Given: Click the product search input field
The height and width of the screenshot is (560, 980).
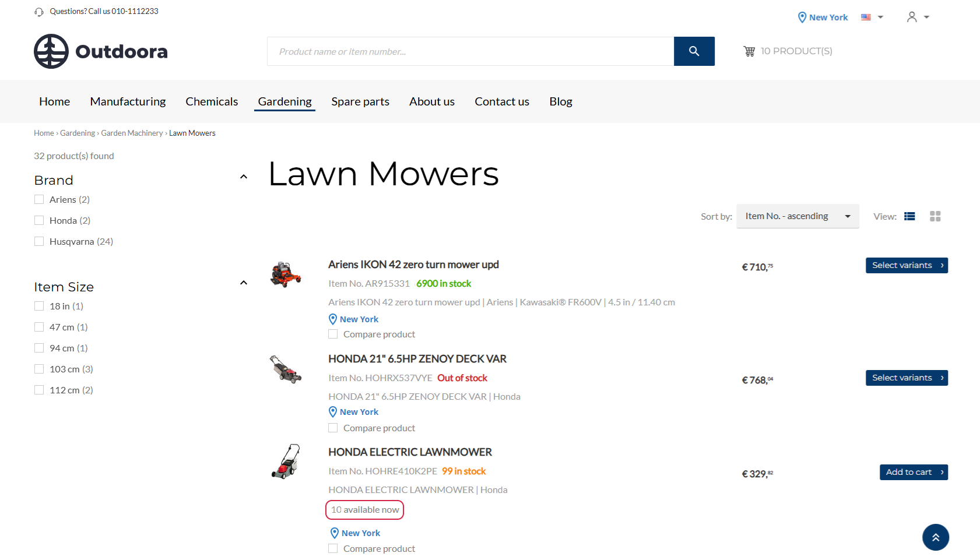Looking at the screenshot, I should pyautogui.click(x=470, y=51).
